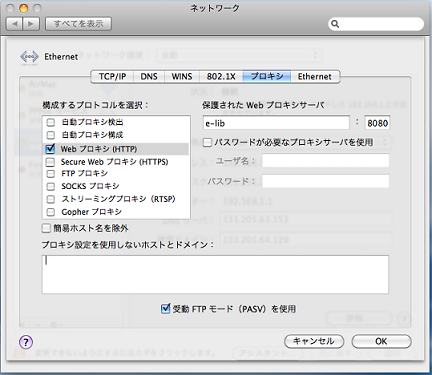
Task: Click the パスワード input field
Action: coord(325,181)
